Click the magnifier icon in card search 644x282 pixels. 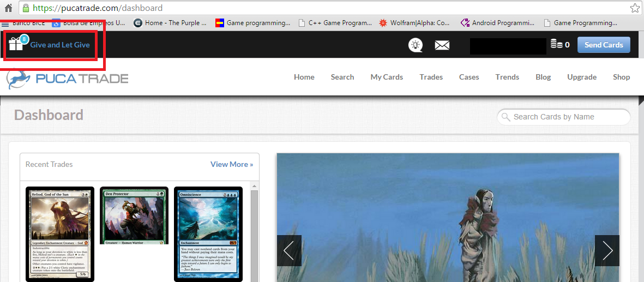505,117
